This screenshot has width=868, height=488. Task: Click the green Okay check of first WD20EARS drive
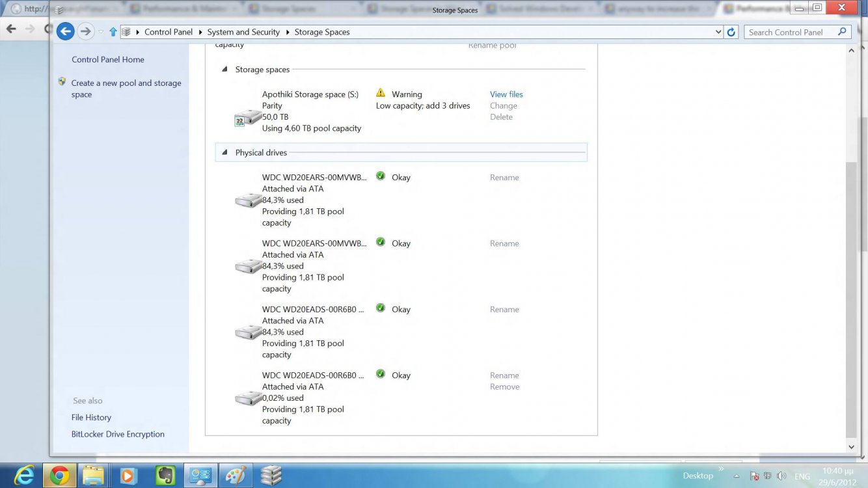(x=381, y=176)
